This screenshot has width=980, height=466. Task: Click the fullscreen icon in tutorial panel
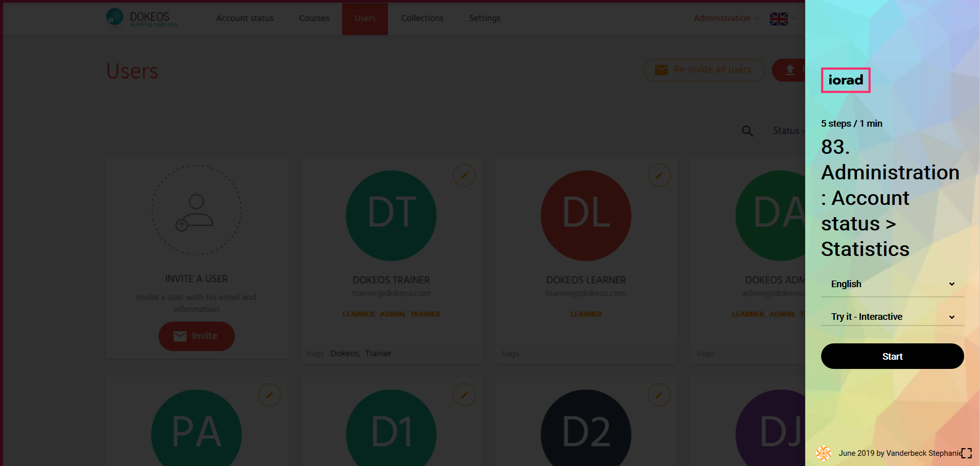tap(966, 453)
